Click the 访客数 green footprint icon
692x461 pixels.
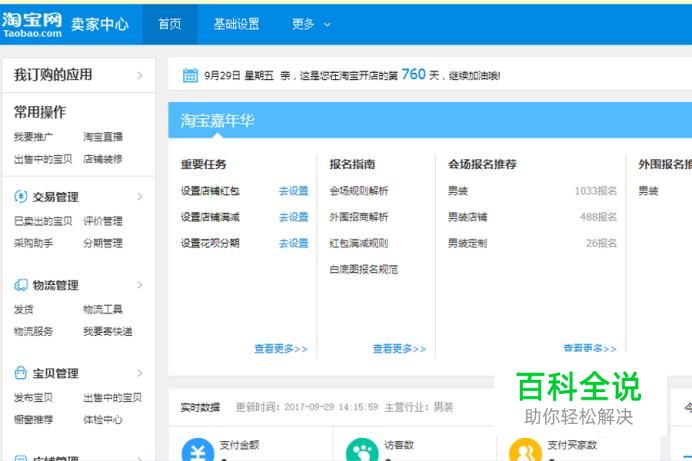(x=362, y=450)
